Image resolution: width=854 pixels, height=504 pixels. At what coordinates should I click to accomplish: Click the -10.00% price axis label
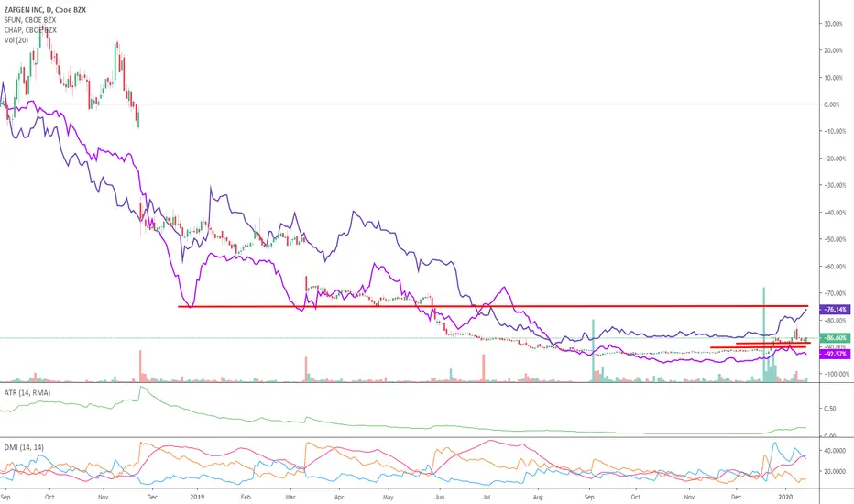click(x=835, y=131)
